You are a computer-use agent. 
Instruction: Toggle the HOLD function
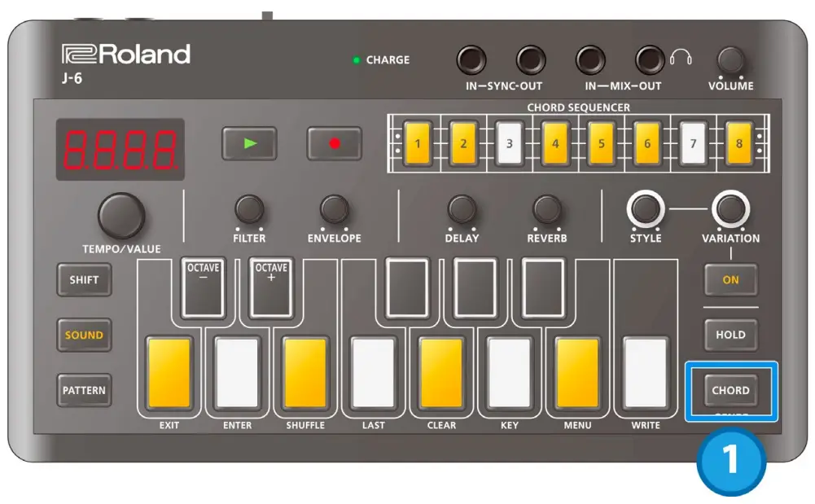point(730,335)
